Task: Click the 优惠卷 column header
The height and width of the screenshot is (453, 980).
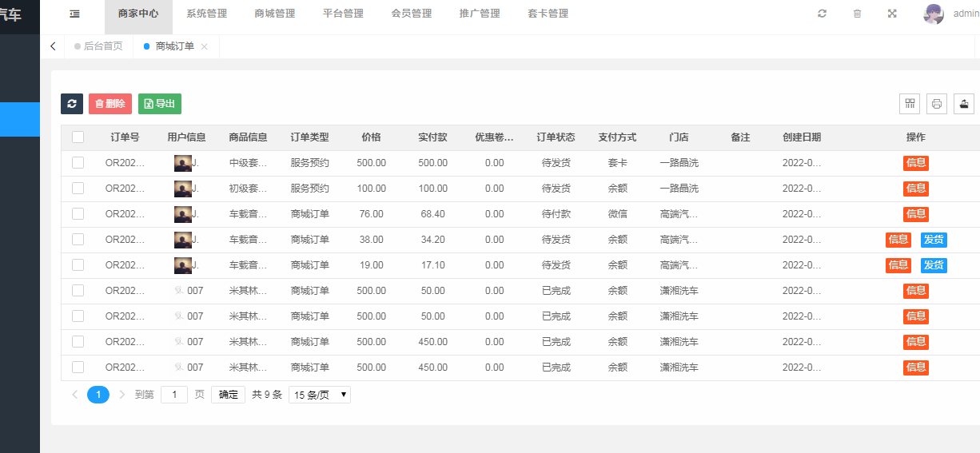Action: click(494, 137)
